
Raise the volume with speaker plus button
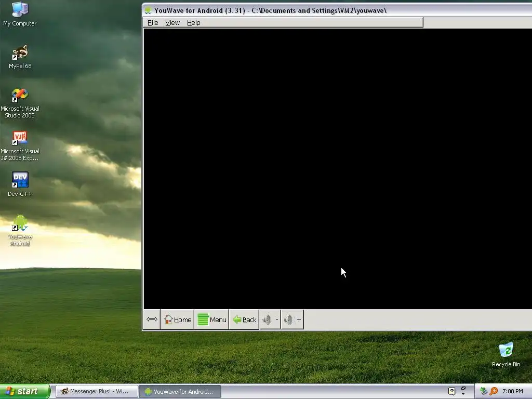pyautogui.click(x=292, y=320)
